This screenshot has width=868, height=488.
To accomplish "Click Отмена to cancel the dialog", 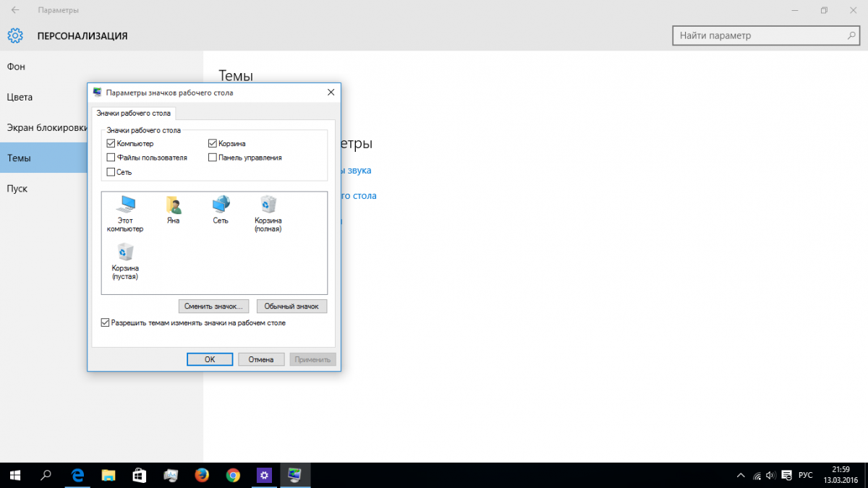I will (x=261, y=359).
